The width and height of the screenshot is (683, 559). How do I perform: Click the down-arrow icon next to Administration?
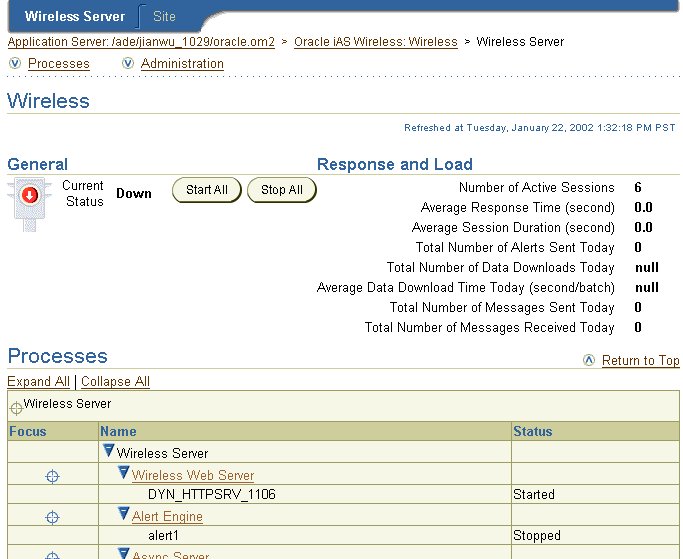[x=128, y=63]
